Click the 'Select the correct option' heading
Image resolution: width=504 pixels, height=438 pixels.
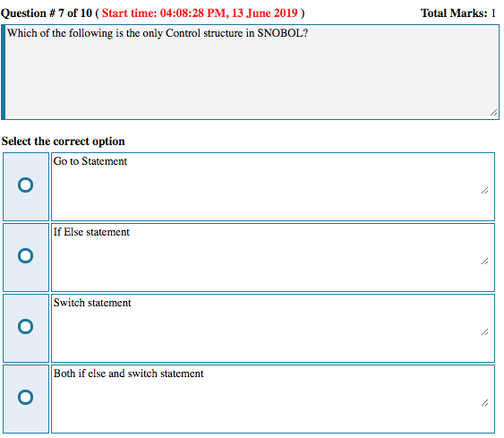(x=63, y=142)
